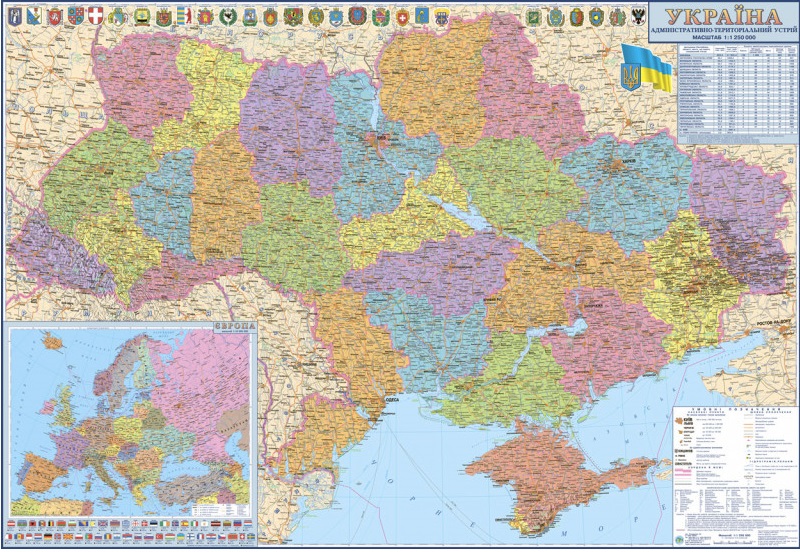
Task: Select the Europe inset map
Action: click(130, 420)
